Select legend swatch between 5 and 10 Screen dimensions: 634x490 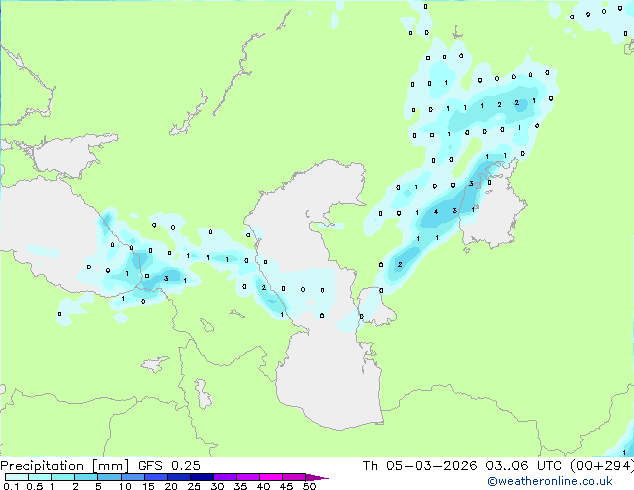point(109,477)
